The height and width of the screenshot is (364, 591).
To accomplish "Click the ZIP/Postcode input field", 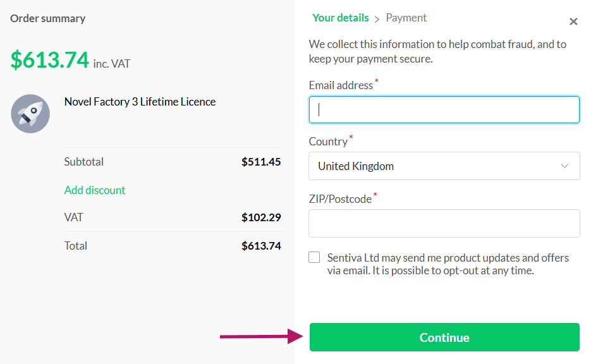I will [444, 224].
